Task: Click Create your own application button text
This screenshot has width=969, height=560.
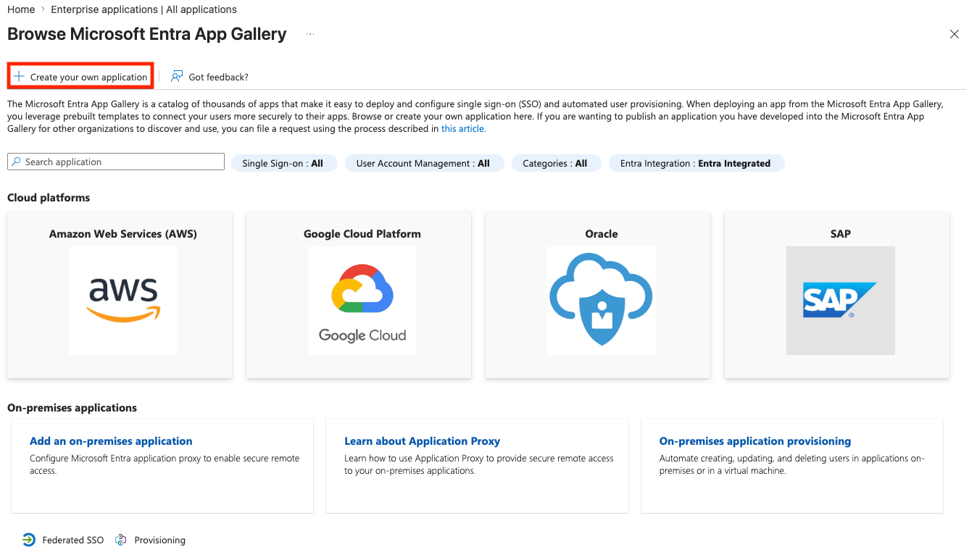Action: point(88,77)
